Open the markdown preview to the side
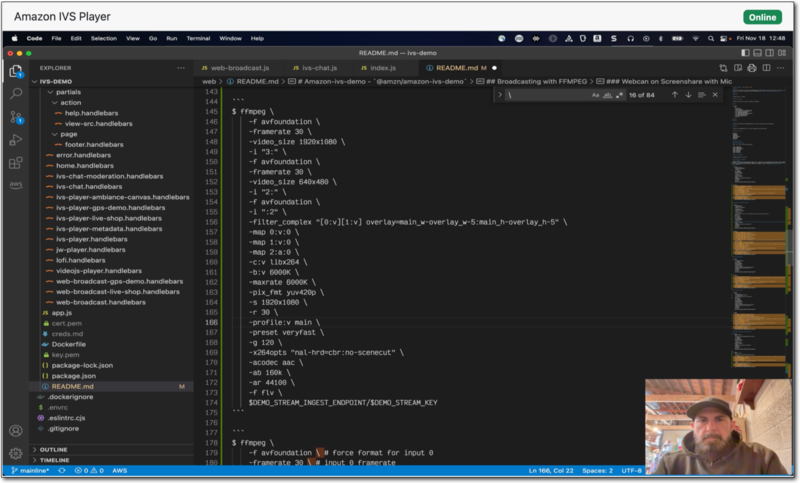Viewport: 800px width, 483px height. [738, 68]
